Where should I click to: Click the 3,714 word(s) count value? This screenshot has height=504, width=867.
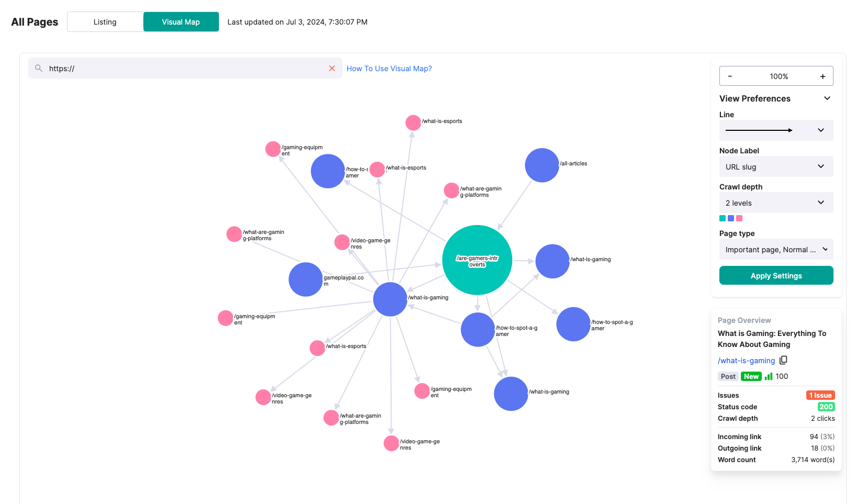813,460
